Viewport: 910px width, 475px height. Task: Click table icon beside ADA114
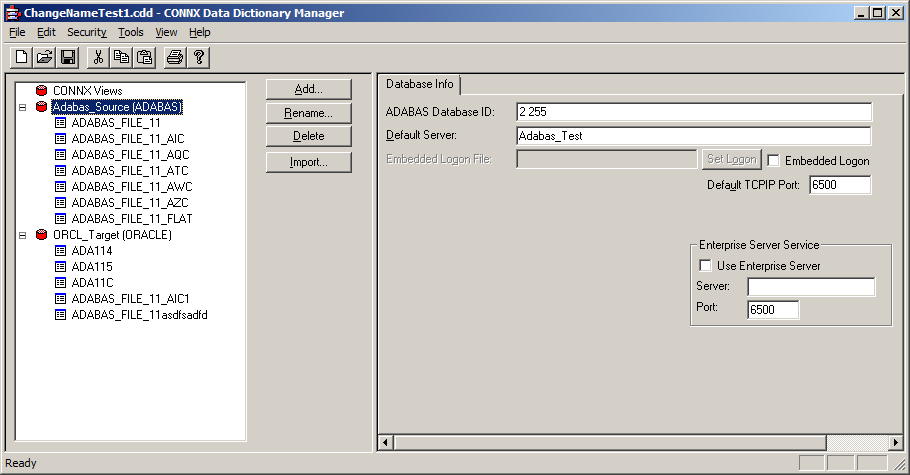click(x=60, y=251)
